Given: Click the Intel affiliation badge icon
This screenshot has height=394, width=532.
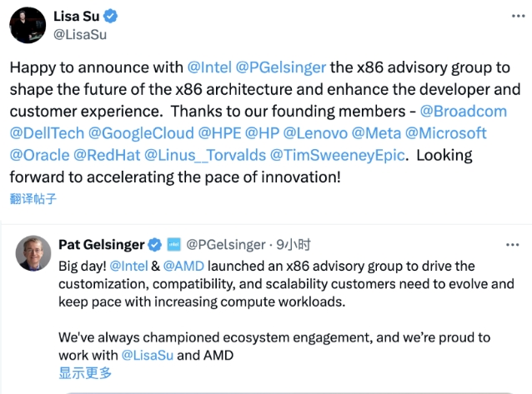Looking at the screenshot, I should (x=174, y=244).
